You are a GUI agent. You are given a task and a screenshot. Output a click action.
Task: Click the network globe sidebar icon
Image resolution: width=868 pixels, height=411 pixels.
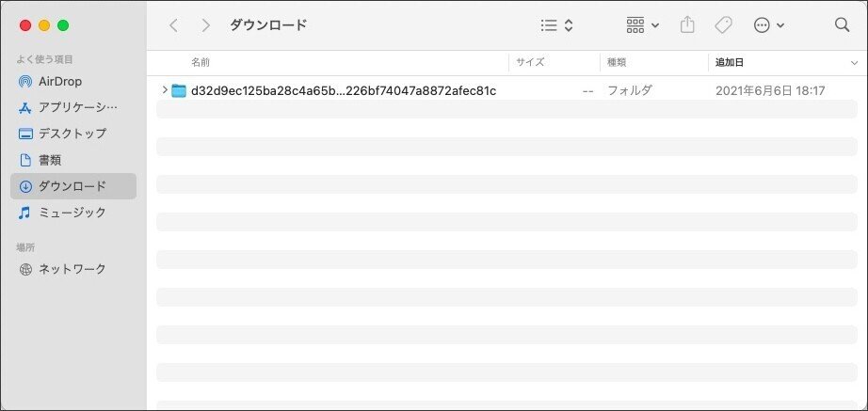tap(25, 269)
